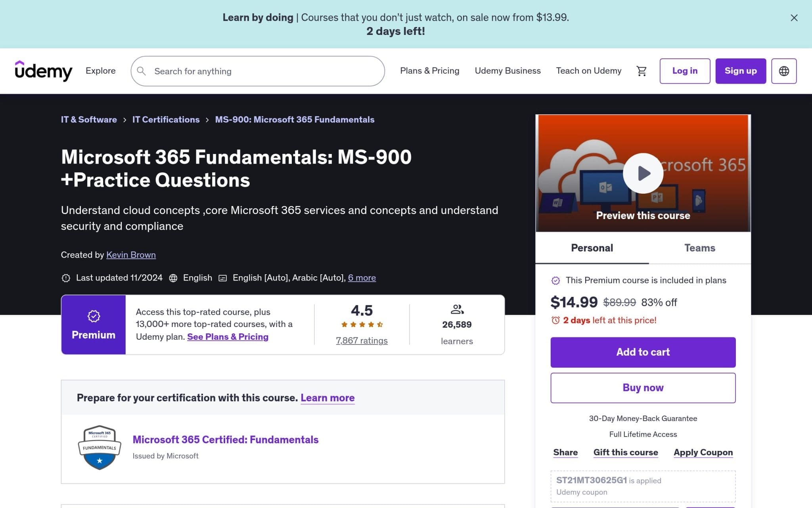Open See Plans & Pricing link
Viewport: 812px width, 508px height.
tap(228, 337)
